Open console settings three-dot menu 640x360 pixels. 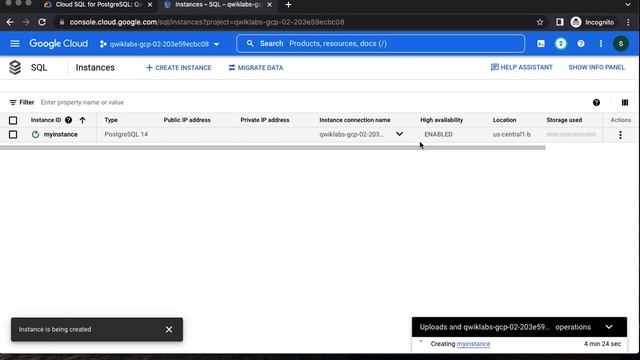[x=601, y=44]
